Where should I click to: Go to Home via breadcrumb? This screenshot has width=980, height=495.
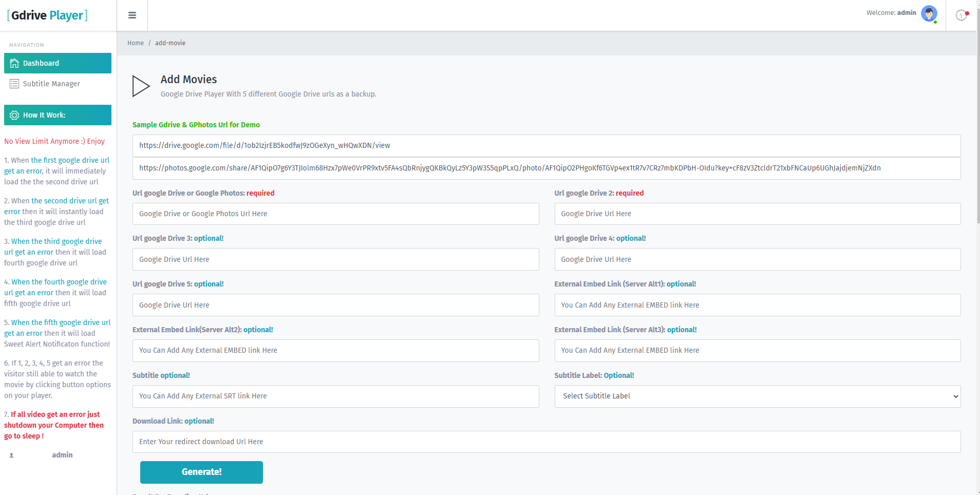[136, 43]
